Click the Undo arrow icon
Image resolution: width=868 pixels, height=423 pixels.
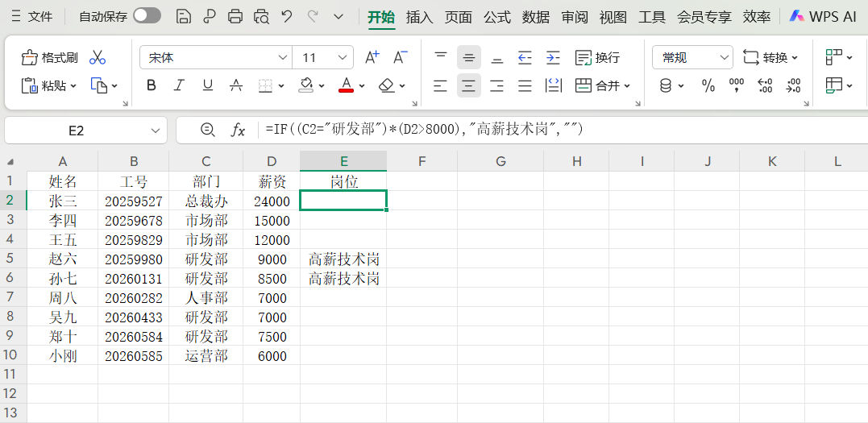coord(286,16)
